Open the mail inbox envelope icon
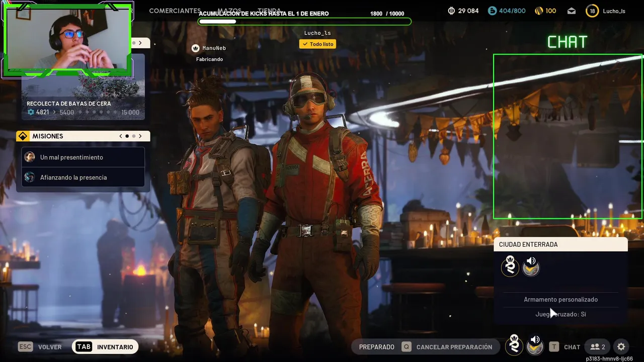The height and width of the screenshot is (362, 644). pyautogui.click(x=572, y=11)
